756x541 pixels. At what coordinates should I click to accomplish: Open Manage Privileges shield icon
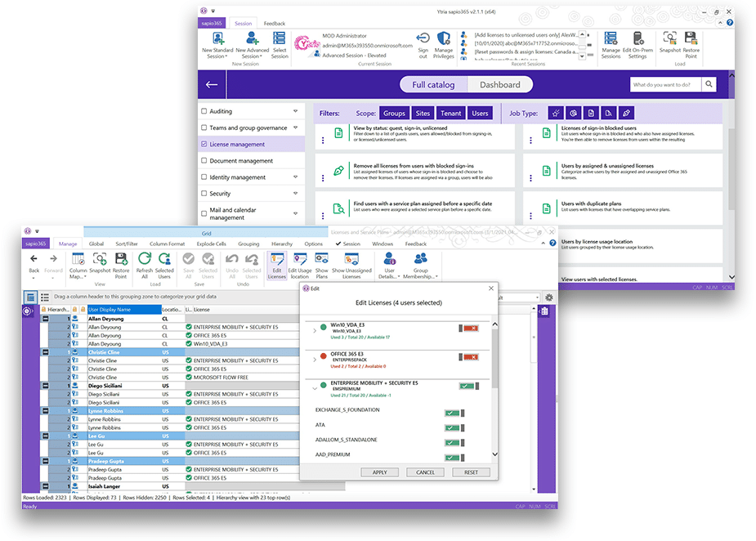click(444, 38)
